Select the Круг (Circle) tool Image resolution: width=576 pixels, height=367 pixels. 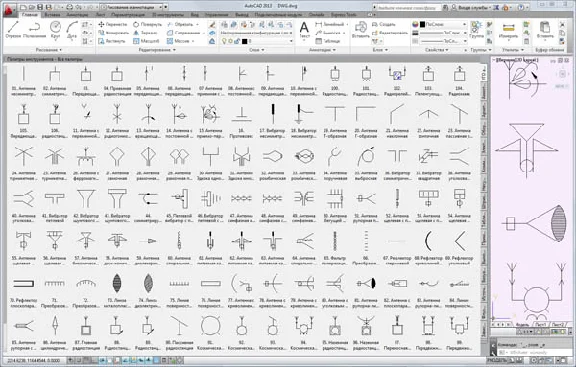[55, 30]
